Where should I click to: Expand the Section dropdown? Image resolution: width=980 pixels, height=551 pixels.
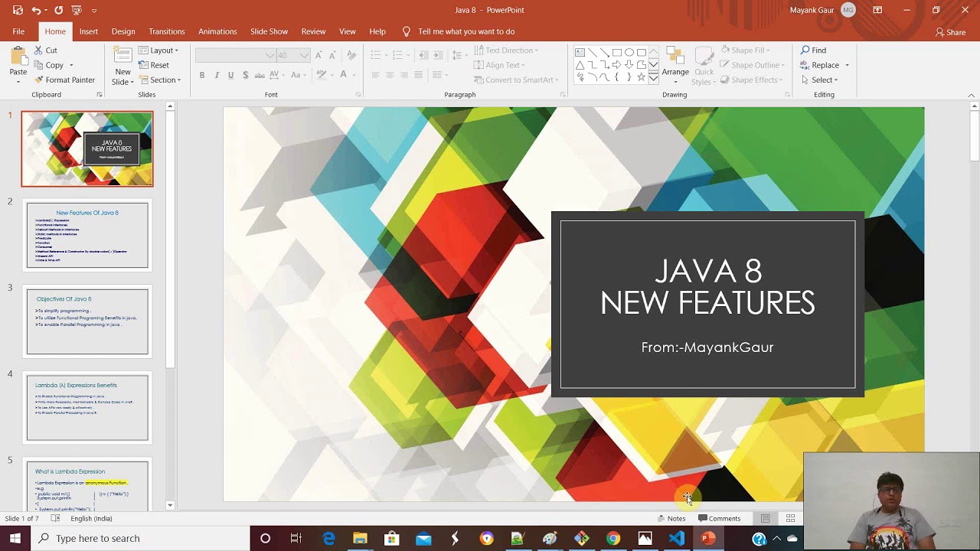(x=159, y=80)
